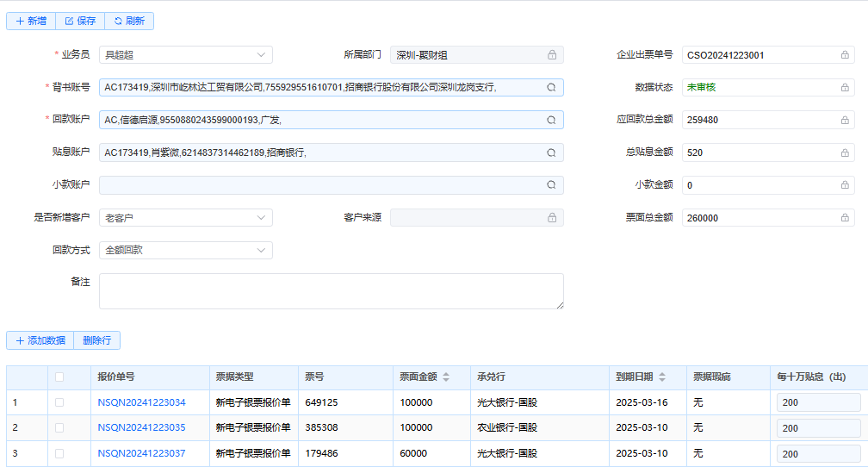
Task: Click the 每十万贴息 input in row 2
Action: point(817,428)
